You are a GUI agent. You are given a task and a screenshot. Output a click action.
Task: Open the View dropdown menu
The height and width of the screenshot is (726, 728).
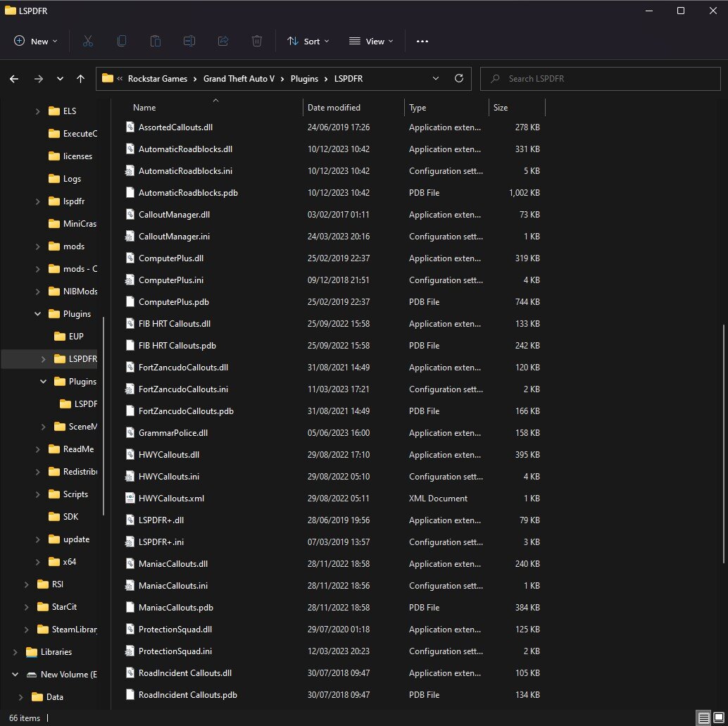pyautogui.click(x=371, y=42)
